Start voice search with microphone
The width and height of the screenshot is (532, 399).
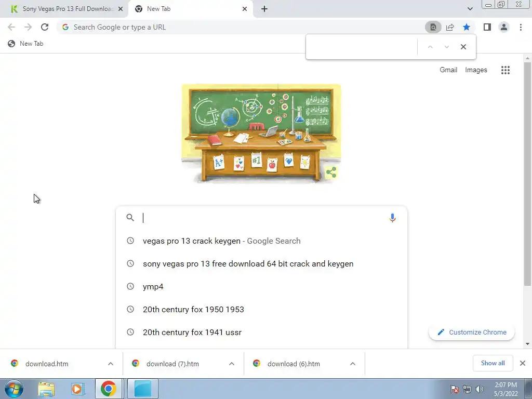click(392, 218)
